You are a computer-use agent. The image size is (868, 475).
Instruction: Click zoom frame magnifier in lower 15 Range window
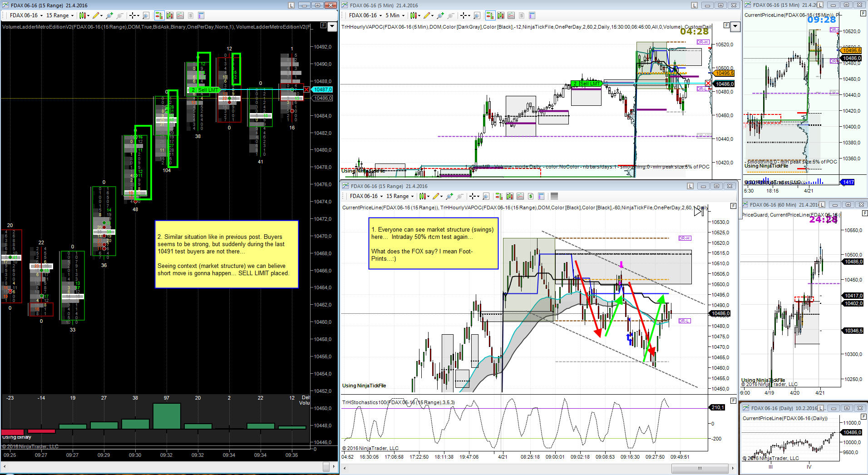coord(486,196)
